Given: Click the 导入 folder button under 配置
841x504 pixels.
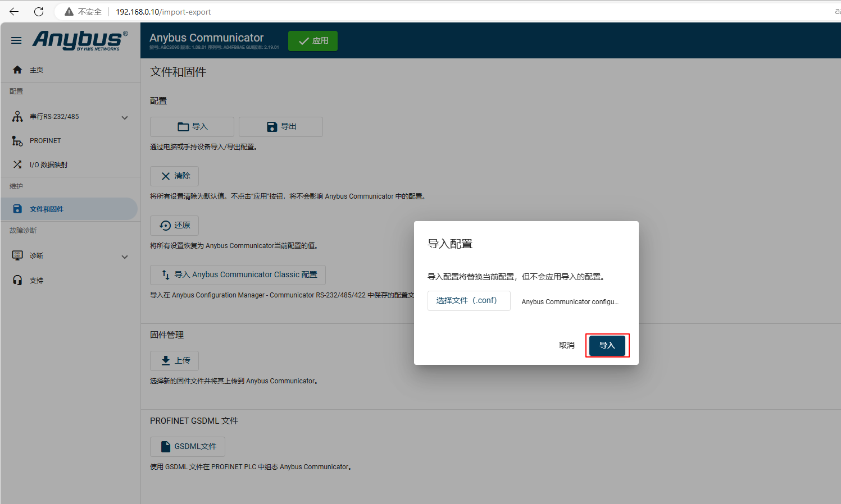Looking at the screenshot, I should 192,127.
